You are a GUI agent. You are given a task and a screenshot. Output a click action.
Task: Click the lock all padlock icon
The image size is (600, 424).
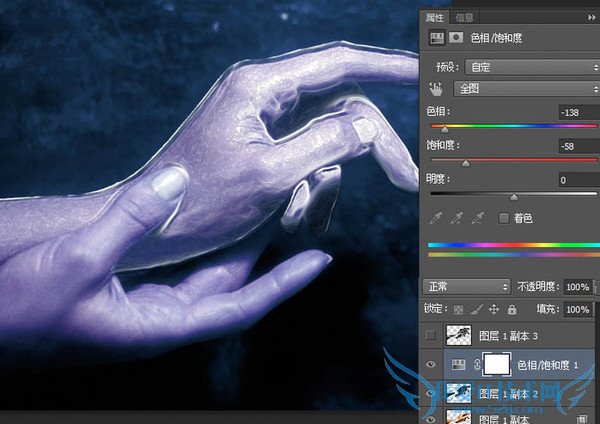click(511, 311)
